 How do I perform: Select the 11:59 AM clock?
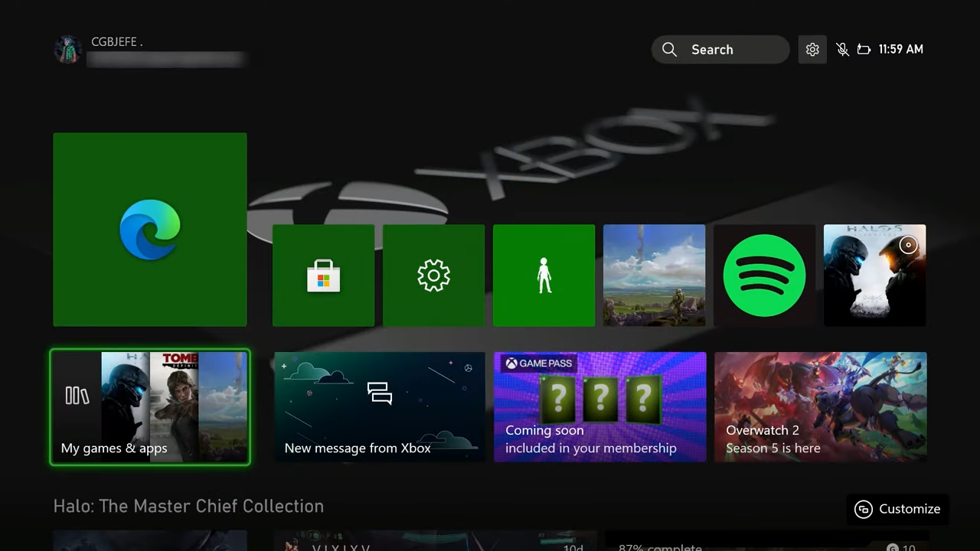901,50
